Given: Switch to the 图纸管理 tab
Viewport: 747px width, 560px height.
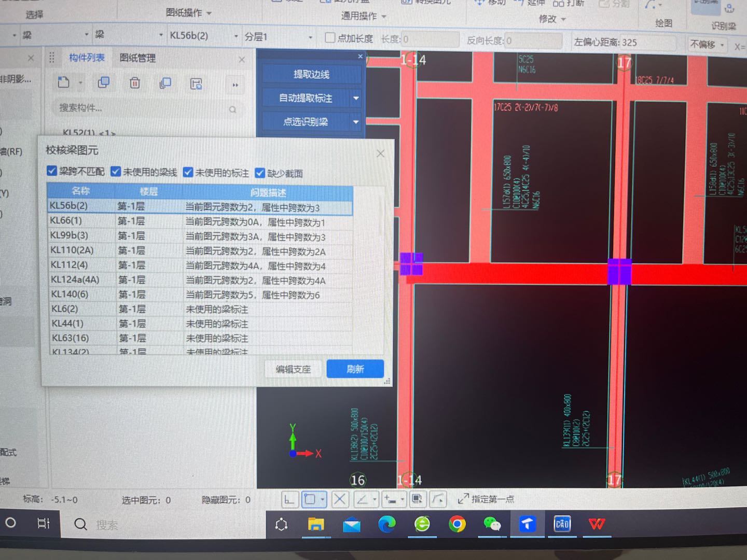Looking at the screenshot, I should [137, 58].
